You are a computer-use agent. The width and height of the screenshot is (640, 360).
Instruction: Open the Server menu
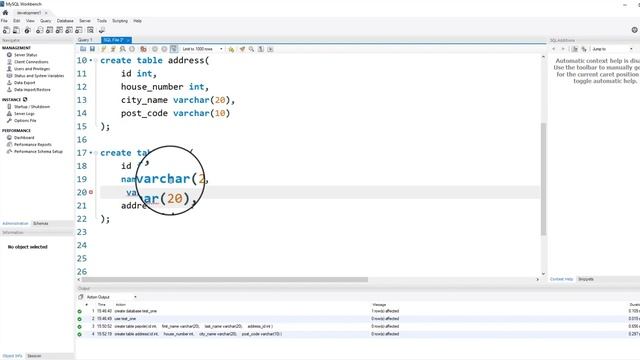tap(85, 21)
